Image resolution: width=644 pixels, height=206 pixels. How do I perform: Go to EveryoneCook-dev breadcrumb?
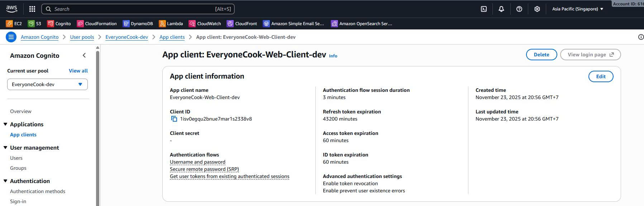[x=127, y=37]
